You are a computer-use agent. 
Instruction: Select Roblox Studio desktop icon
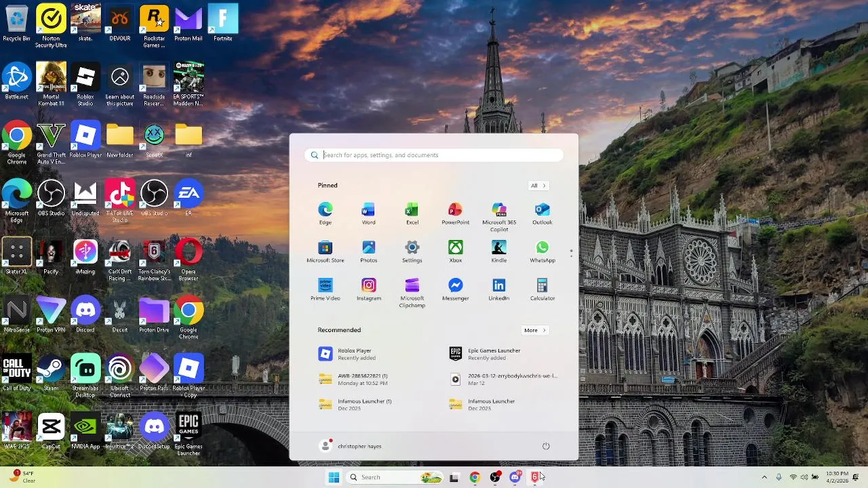pos(85,85)
